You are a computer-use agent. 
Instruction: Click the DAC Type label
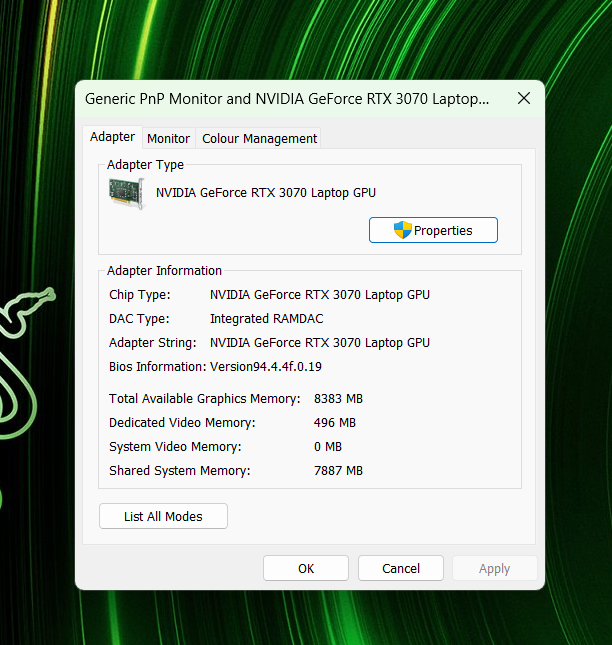tap(139, 319)
